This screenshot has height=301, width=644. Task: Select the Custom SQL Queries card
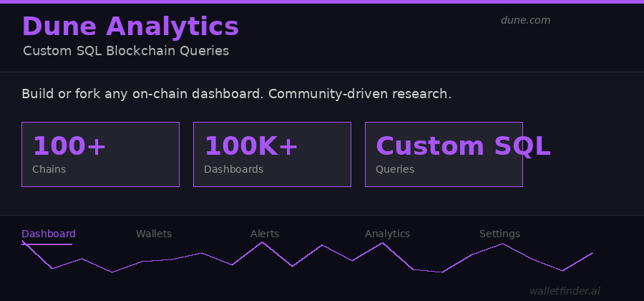tap(444, 154)
